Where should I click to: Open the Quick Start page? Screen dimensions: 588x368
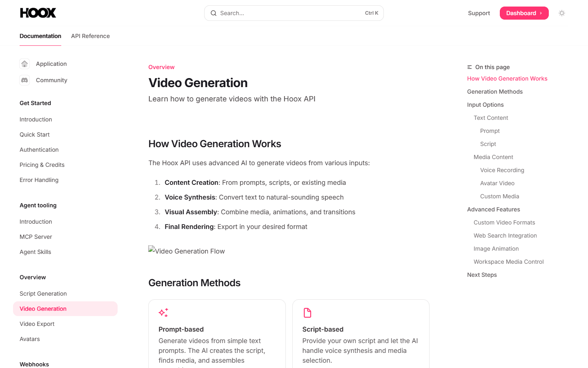point(35,135)
